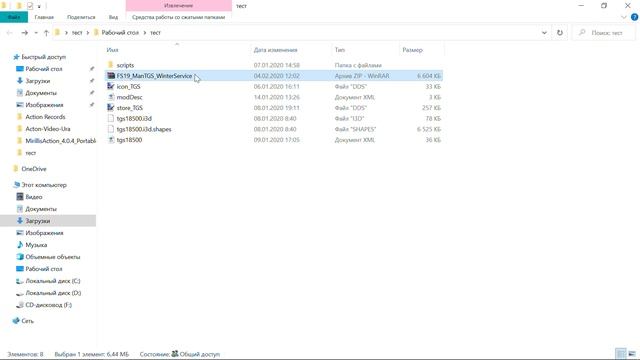Click the Рабочий стол breadcrumb segment

point(120,33)
